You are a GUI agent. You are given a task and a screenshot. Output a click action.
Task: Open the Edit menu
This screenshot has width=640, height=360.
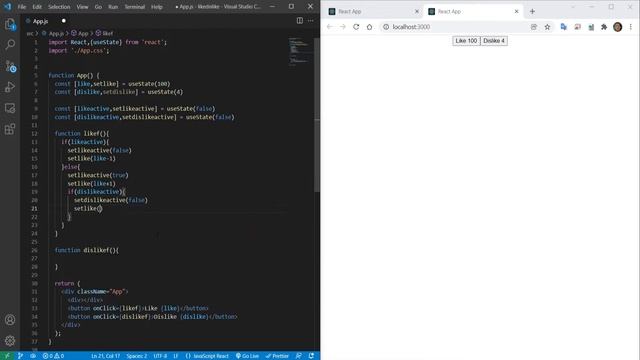click(x=37, y=7)
